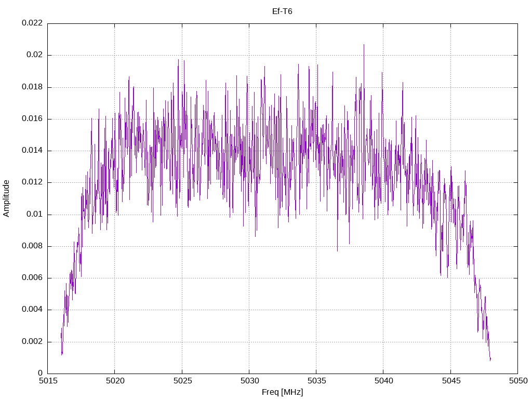532x399 pixels.
Task: Click x-axis tick label 5045
Action: [451, 381]
